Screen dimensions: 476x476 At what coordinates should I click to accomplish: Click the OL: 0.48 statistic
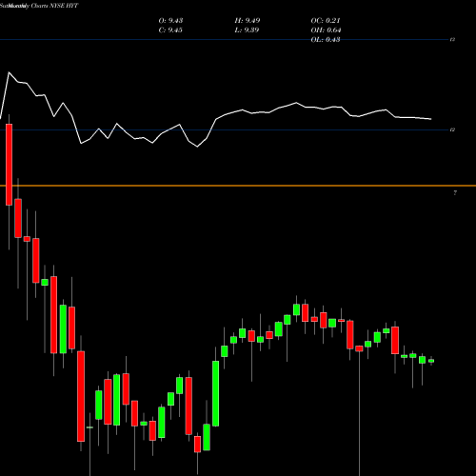pyautogui.click(x=326, y=40)
